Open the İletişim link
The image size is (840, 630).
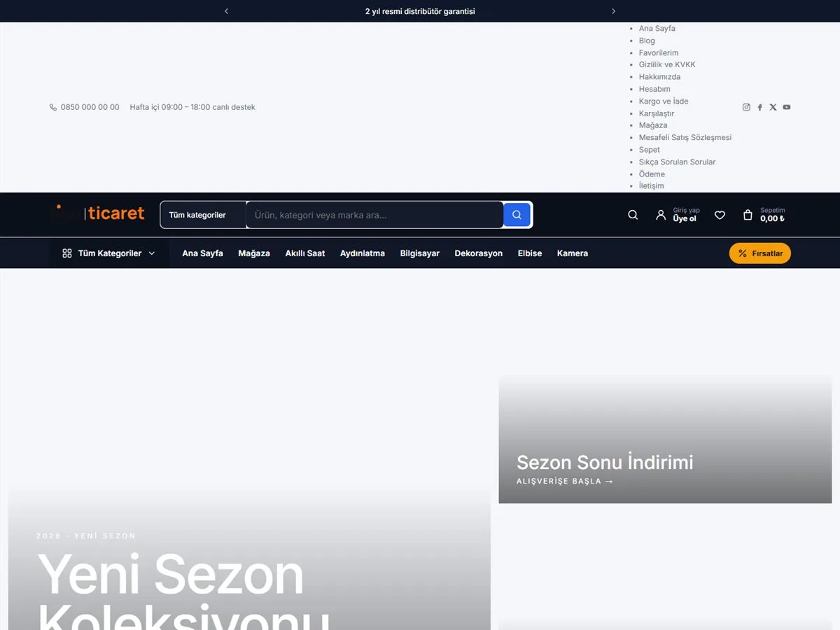point(652,185)
